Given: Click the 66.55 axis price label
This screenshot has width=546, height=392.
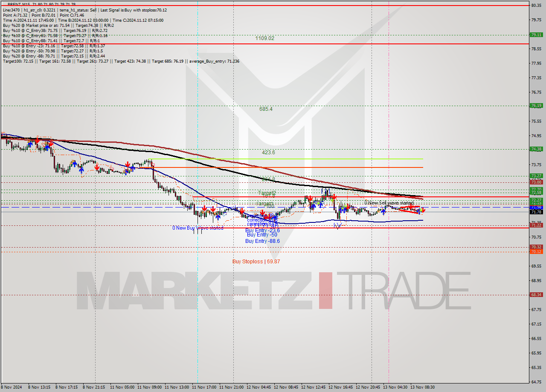Looking at the screenshot, I should click(536, 338).
